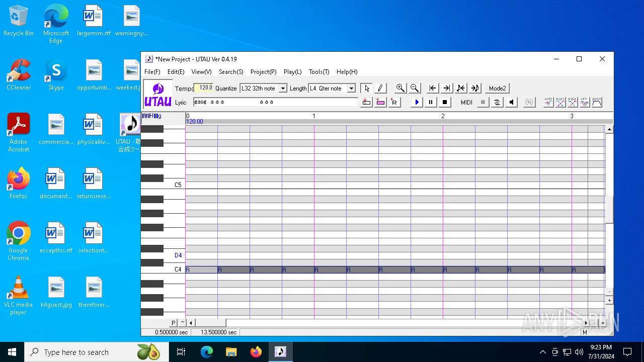Insert a rest with the +R icon

[394, 102]
